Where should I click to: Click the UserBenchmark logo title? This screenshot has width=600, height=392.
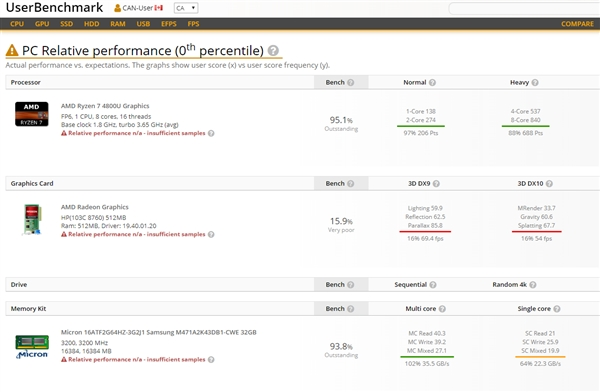[54, 7]
